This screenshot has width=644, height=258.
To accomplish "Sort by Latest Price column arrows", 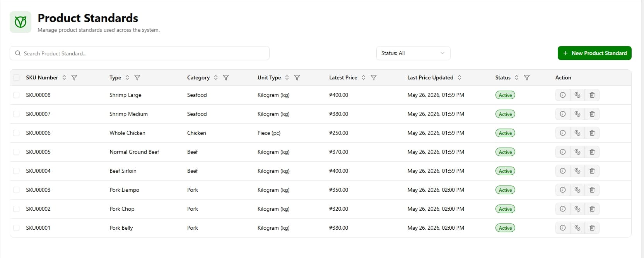I will coord(364,77).
